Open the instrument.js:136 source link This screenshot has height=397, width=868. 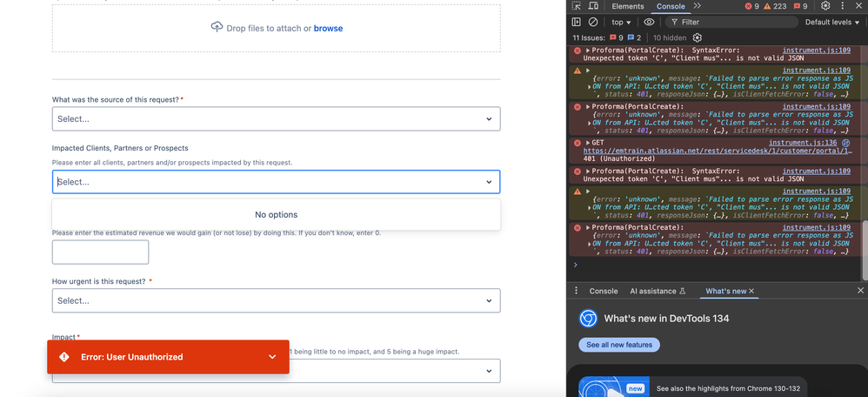[x=803, y=143]
